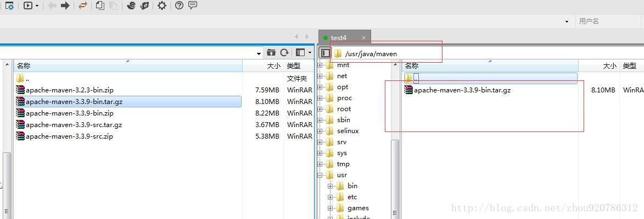Click the speech bubble feedback icon
Screen dimensions: 644x219
pos(192,6)
